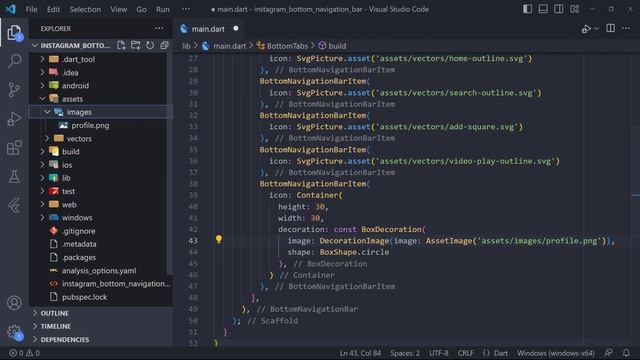The image size is (640, 360).
Task: Click the unsaved dot on main.dart tab
Action: tap(236, 28)
